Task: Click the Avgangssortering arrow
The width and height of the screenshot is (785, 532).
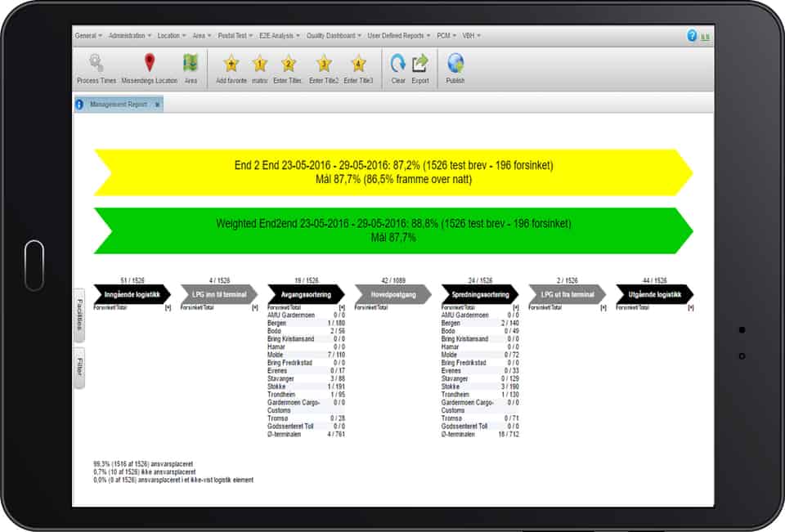Action: click(x=307, y=294)
